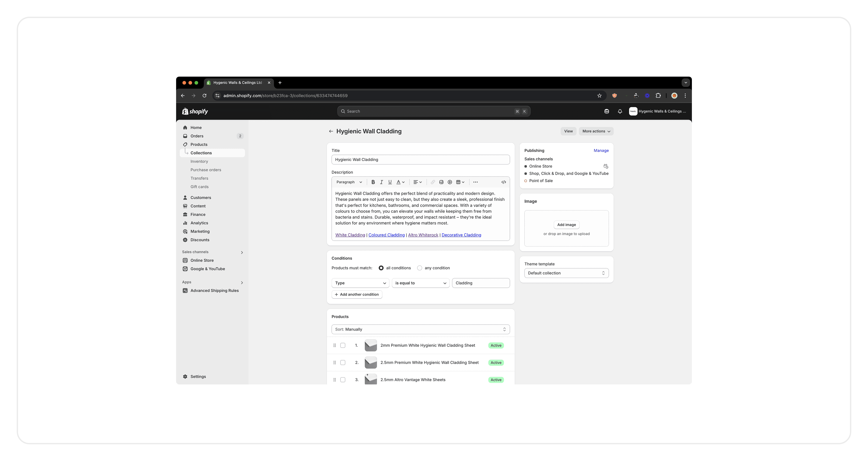Click the Shopify logo
Screen dimensions: 868x461
(195, 111)
